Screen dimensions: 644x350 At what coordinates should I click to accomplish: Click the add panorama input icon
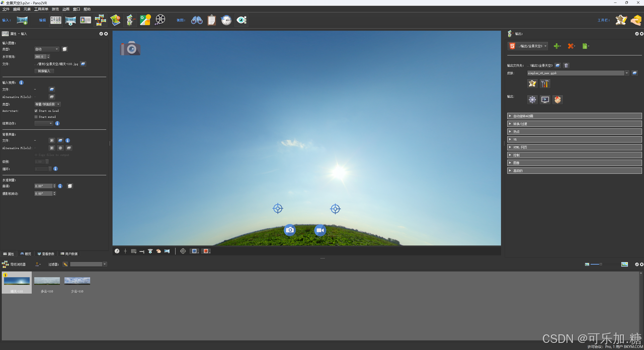(22, 20)
